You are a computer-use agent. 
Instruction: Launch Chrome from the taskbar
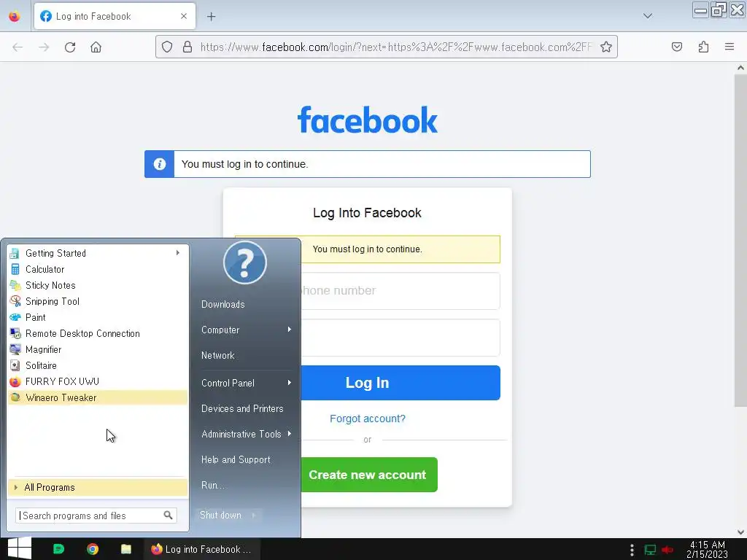pyautogui.click(x=93, y=549)
